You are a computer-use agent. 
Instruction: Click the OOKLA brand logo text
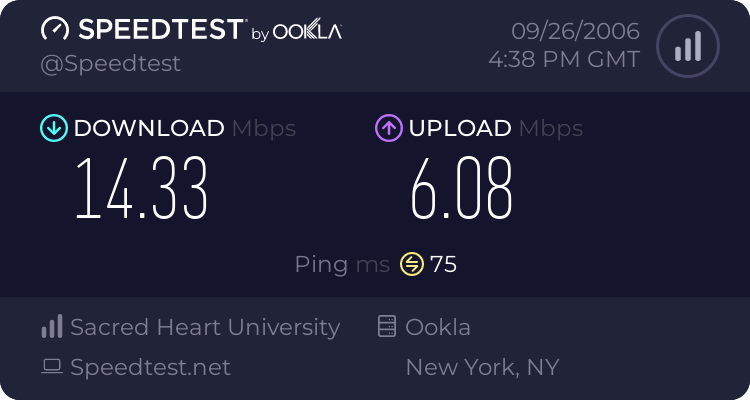[307, 30]
